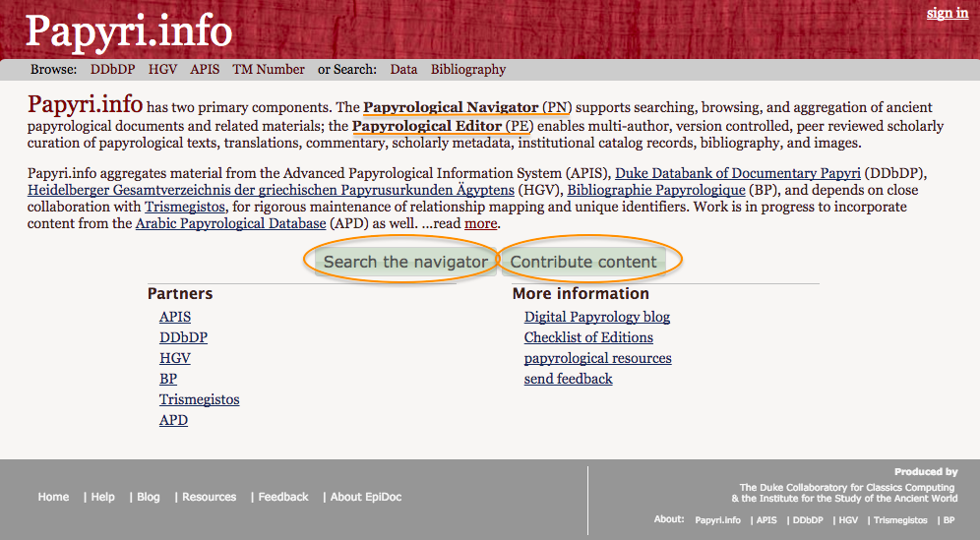Viewport: 980px width, 540px height.
Task: Click the read more link
Action: 480,223
